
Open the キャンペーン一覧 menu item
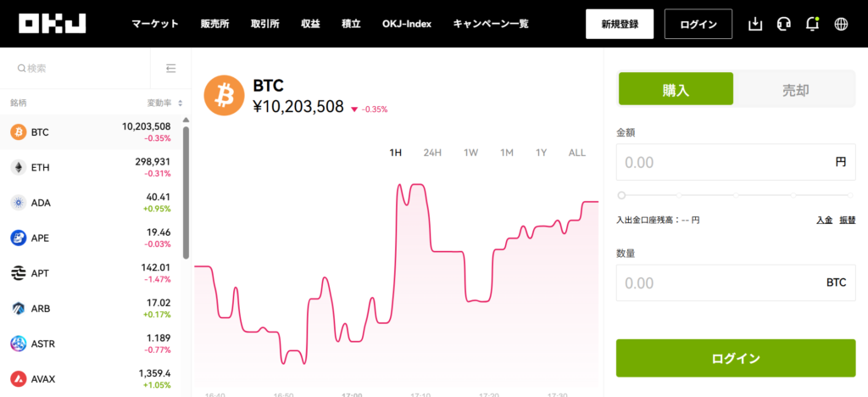tap(491, 24)
